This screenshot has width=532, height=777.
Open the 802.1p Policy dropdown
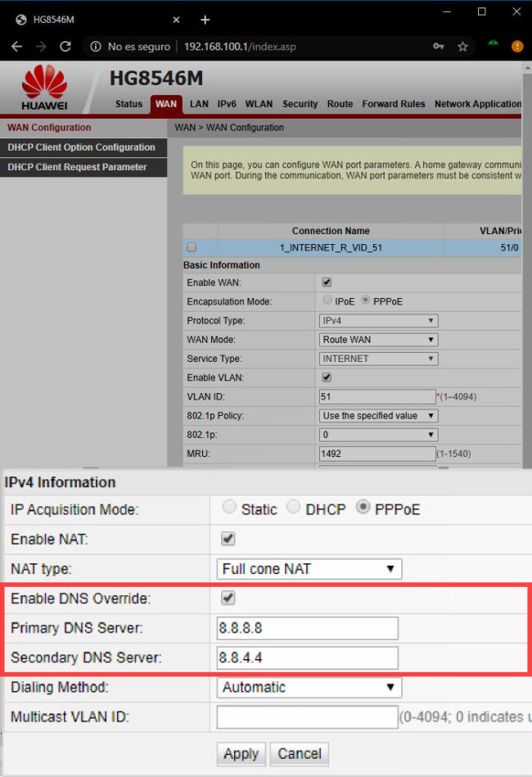click(378, 416)
